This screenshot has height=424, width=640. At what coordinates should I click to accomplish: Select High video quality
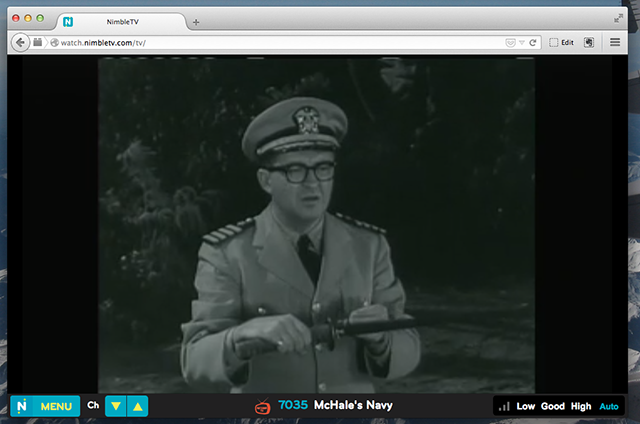pyautogui.click(x=581, y=406)
